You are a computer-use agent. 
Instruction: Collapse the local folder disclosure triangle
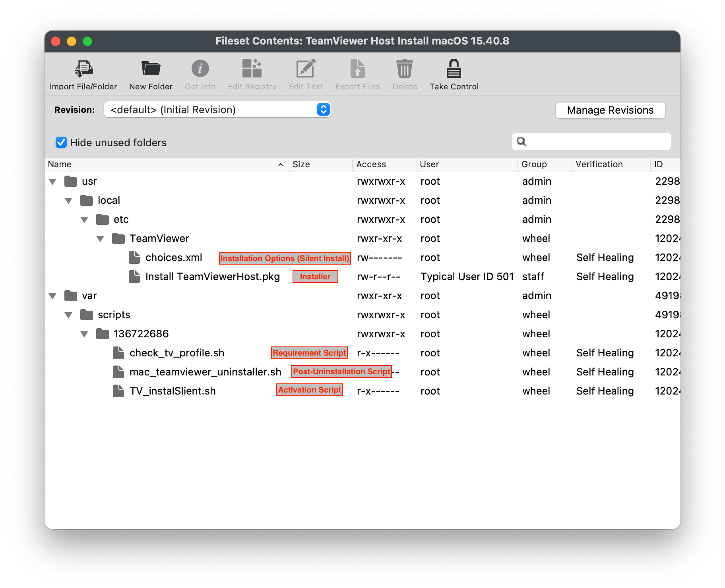(68, 201)
